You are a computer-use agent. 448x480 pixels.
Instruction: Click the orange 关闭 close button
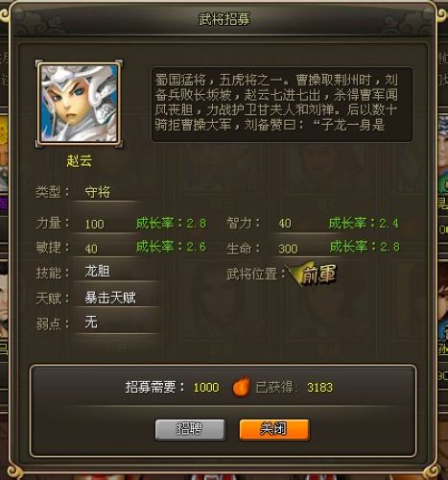[x=274, y=429]
